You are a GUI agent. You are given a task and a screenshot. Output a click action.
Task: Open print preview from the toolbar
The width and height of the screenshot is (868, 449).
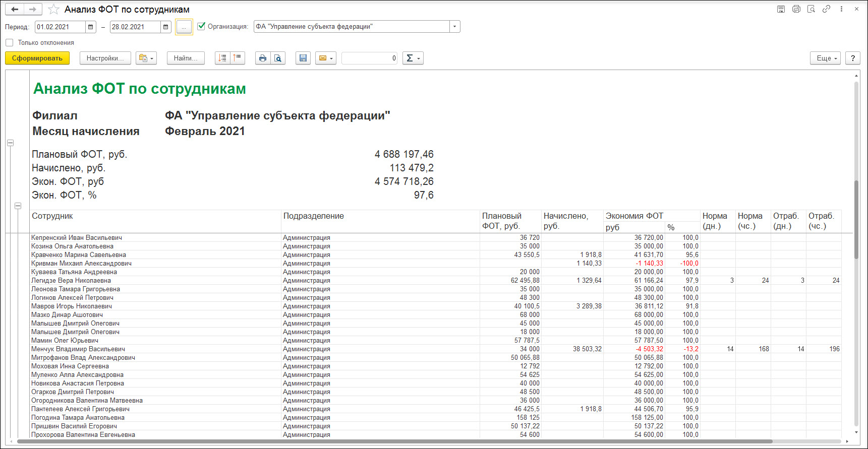(x=278, y=58)
